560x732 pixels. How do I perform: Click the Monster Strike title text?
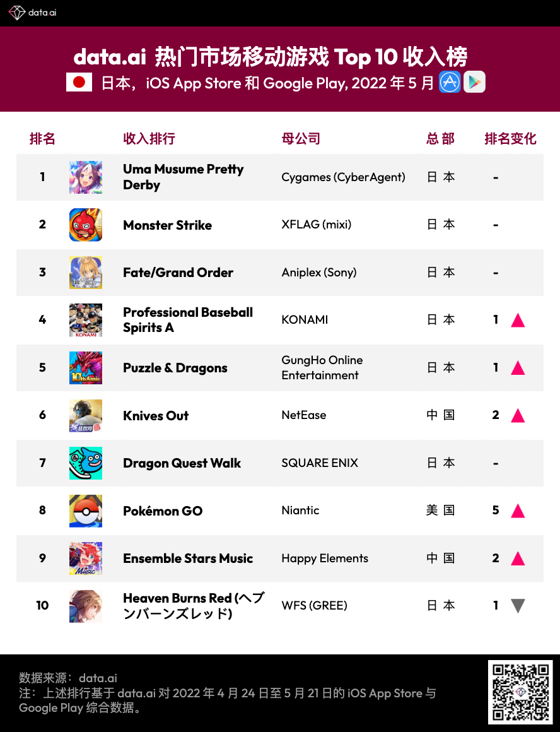pos(167,225)
